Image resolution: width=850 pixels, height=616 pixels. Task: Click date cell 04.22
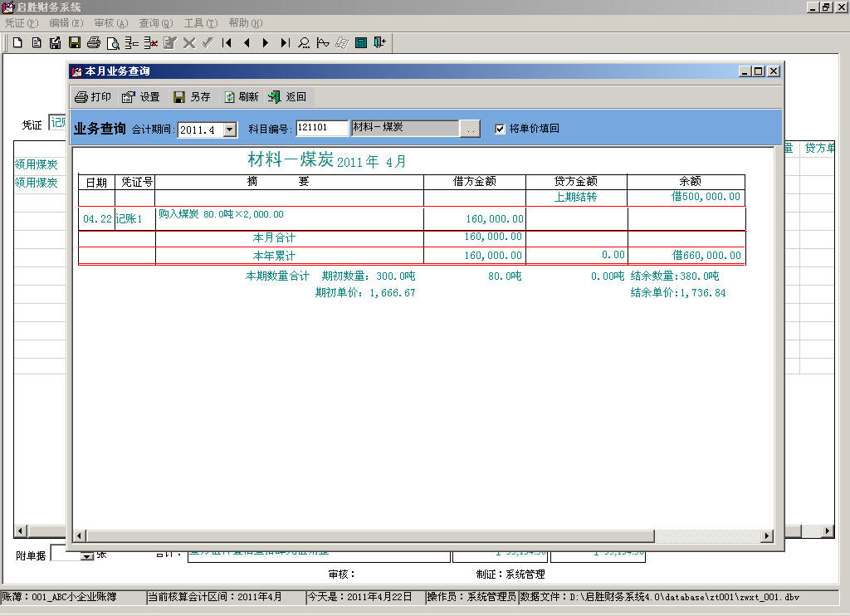pyautogui.click(x=97, y=219)
